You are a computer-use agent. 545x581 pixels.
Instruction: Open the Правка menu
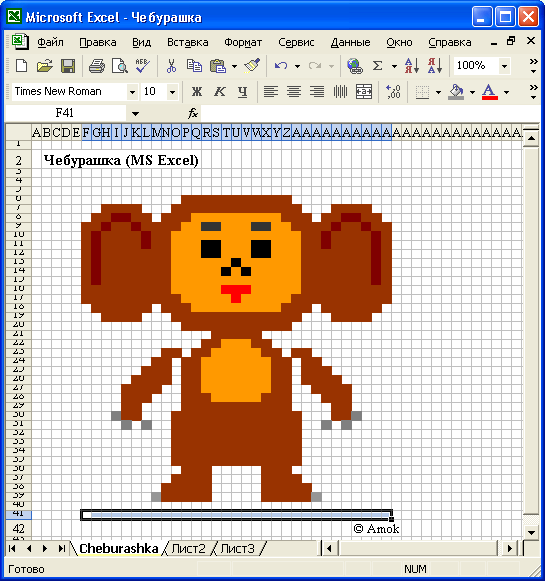click(x=98, y=42)
